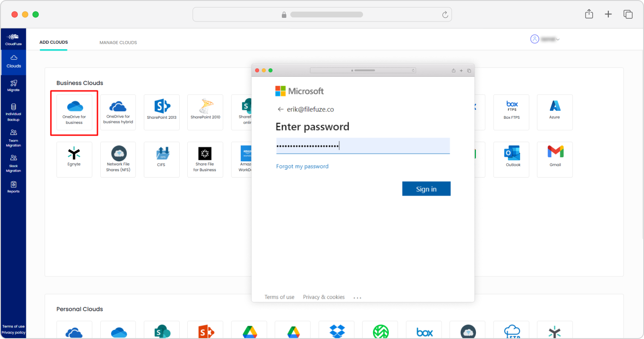Click the CloudFuze logo in the sidebar
The height and width of the screenshot is (339, 644).
pos(13,39)
